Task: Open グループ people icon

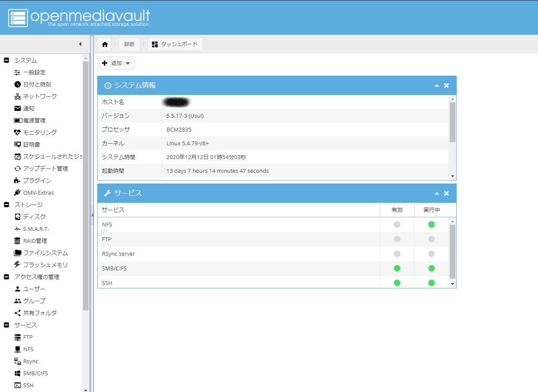Action: click(18, 301)
